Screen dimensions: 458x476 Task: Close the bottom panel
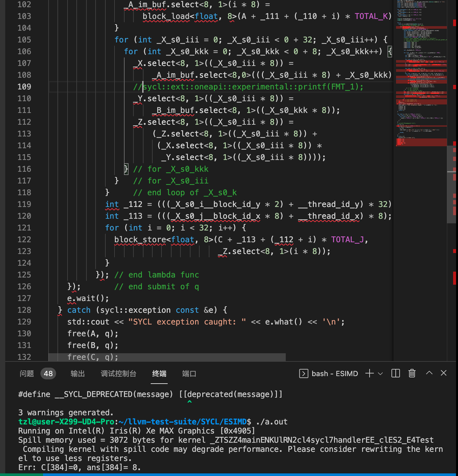(x=444, y=374)
